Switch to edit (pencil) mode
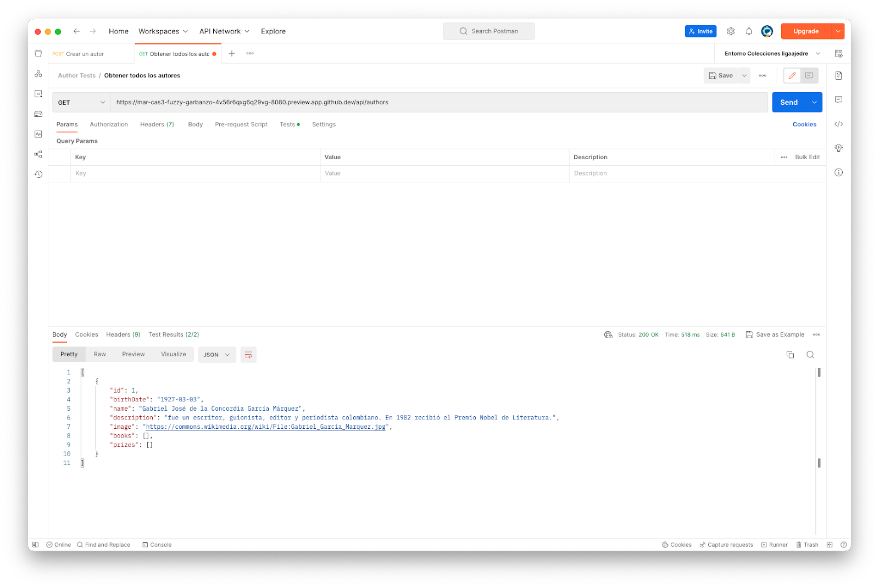879x588 pixels. pos(792,76)
